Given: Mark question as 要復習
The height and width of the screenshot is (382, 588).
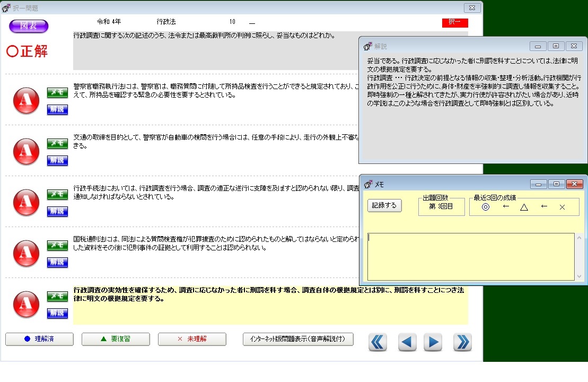Looking at the screenshot, I should pos(116,339).
